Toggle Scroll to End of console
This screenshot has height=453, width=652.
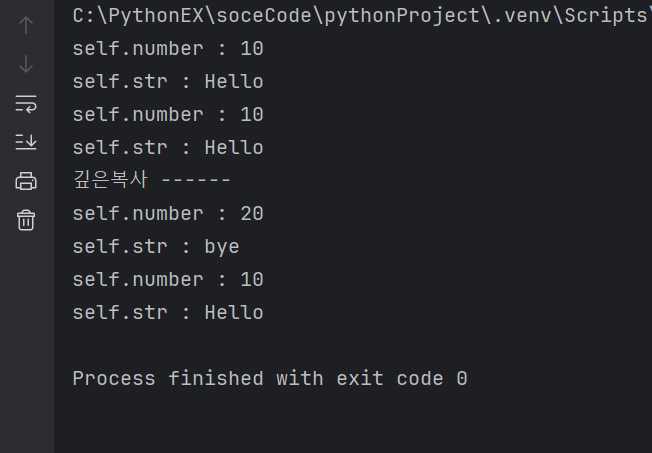click(x=26, y=142)
